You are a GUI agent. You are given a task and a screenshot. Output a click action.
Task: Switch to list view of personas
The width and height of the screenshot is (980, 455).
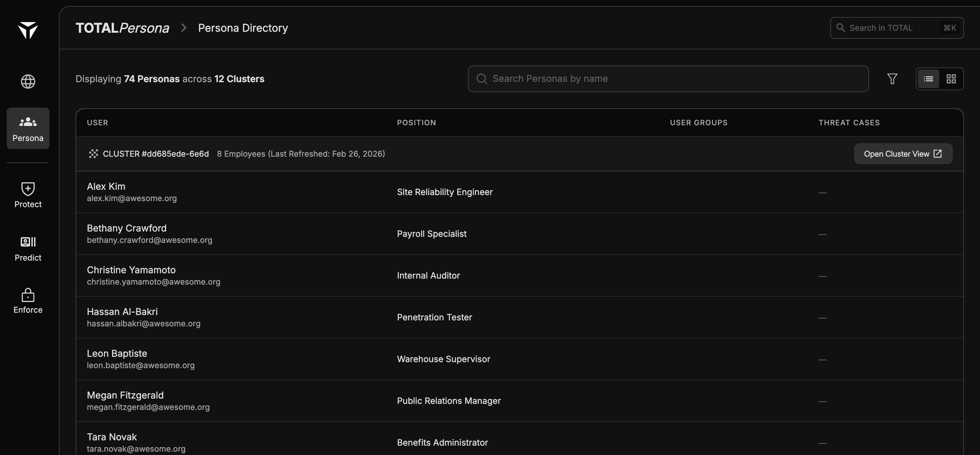coord(928,79)
